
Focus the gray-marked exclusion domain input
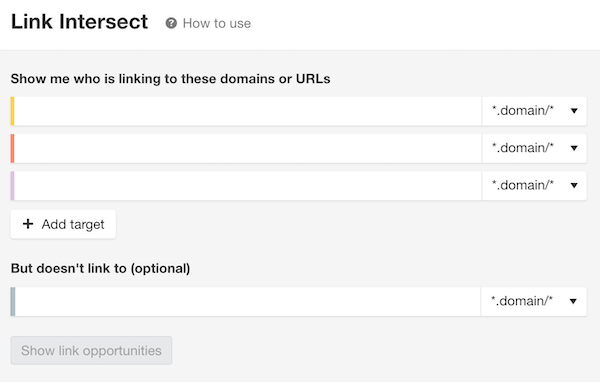point(248,302)
